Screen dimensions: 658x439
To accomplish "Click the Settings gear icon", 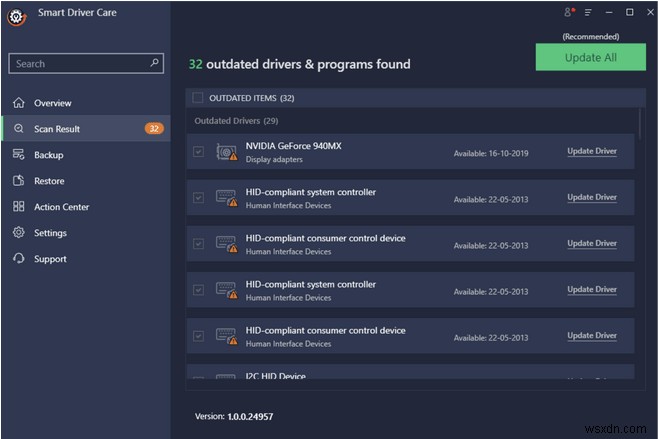I will point(19,233).
